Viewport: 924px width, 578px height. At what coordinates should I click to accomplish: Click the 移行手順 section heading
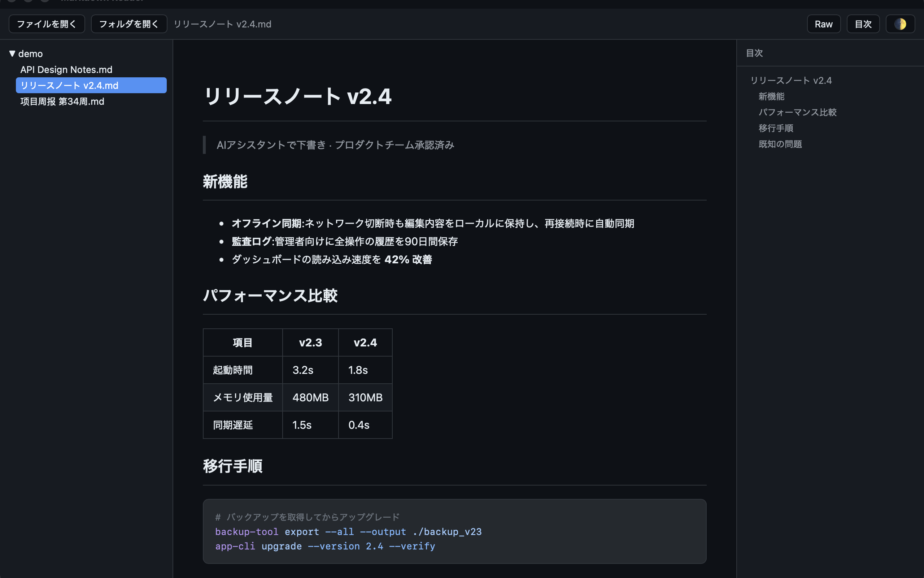point(232,466)
